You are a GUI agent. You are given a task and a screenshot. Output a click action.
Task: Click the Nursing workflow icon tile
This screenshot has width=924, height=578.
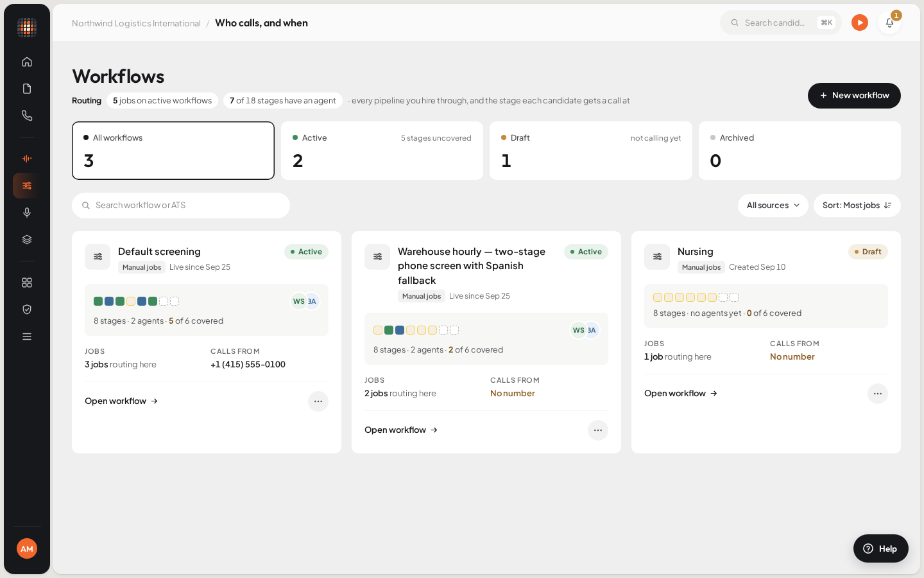(x=657, y=257)
